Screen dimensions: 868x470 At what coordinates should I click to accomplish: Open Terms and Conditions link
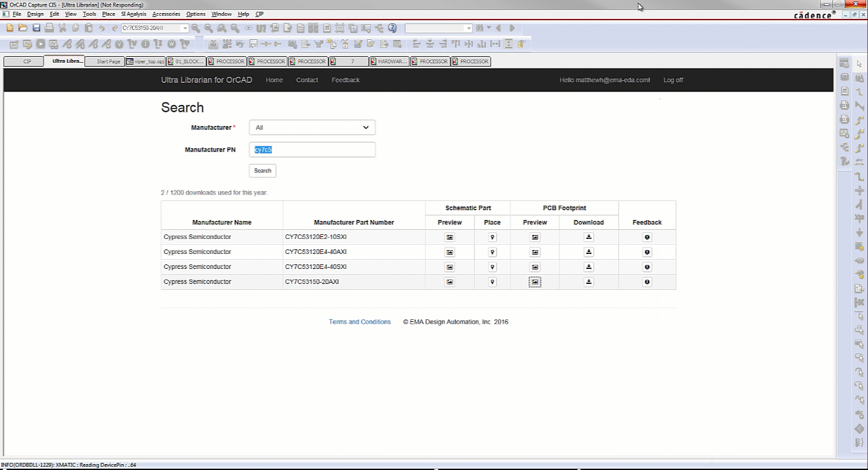click(x=360, y=322)
